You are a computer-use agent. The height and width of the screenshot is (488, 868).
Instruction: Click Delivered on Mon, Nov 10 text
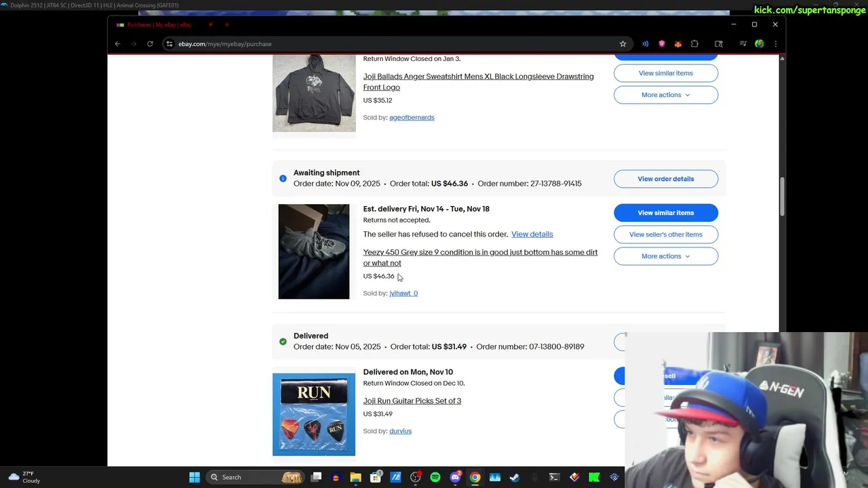click(408, 372)
